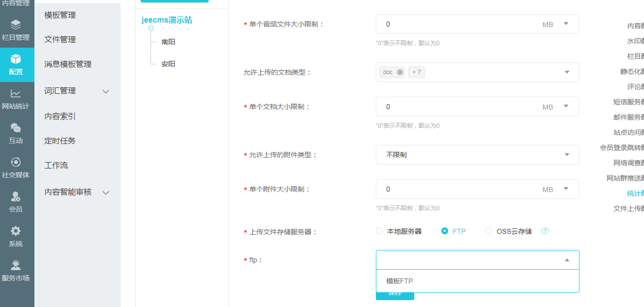Select 模板FTP from the ftp dropdown list
644x307 pixels.
pos(399,281)
